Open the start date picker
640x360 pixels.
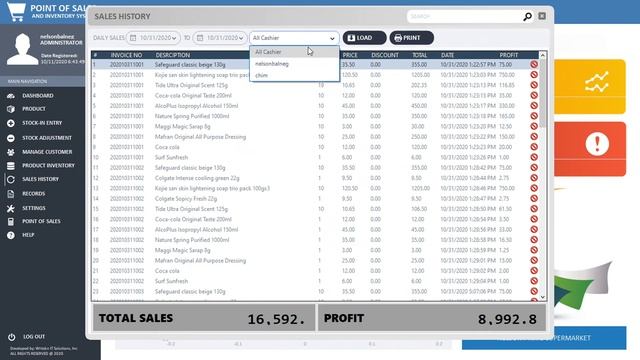coord(153,38)
